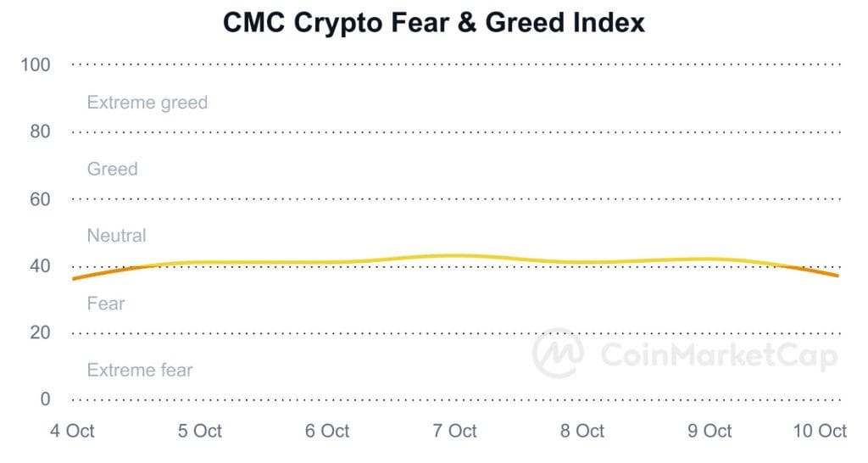Select the 9 Oct date label
The height and width of the screenshot is (463, 868).
click(709, 431)
